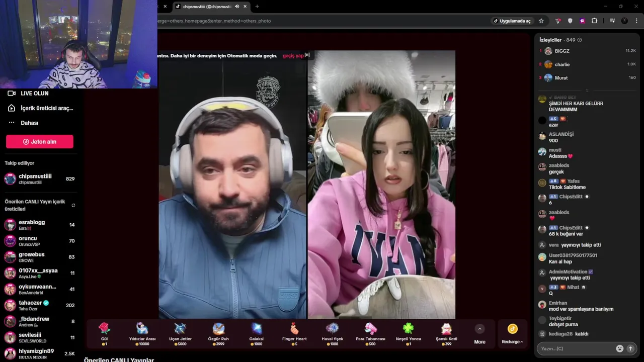Viewport: 644px width, 362px height.
Task: Click the Jeton alın button
Action: point(40,142)
